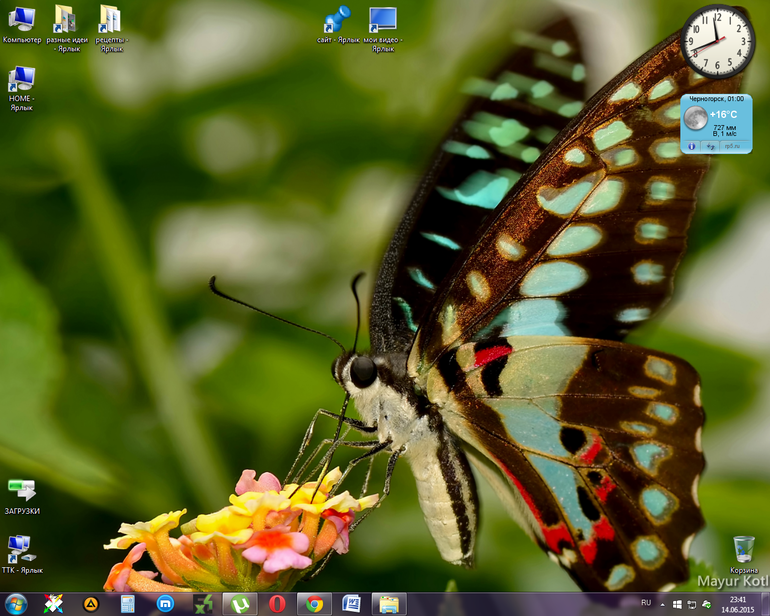Click the RU language indicator
The height and width of the screenshot is (616, 770).
click(646, 603)
